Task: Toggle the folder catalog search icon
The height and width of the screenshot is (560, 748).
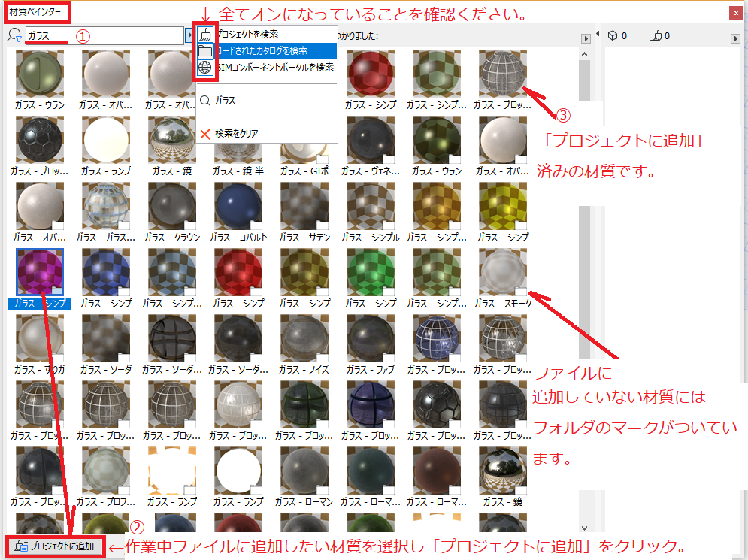Action: click(205, 51)
